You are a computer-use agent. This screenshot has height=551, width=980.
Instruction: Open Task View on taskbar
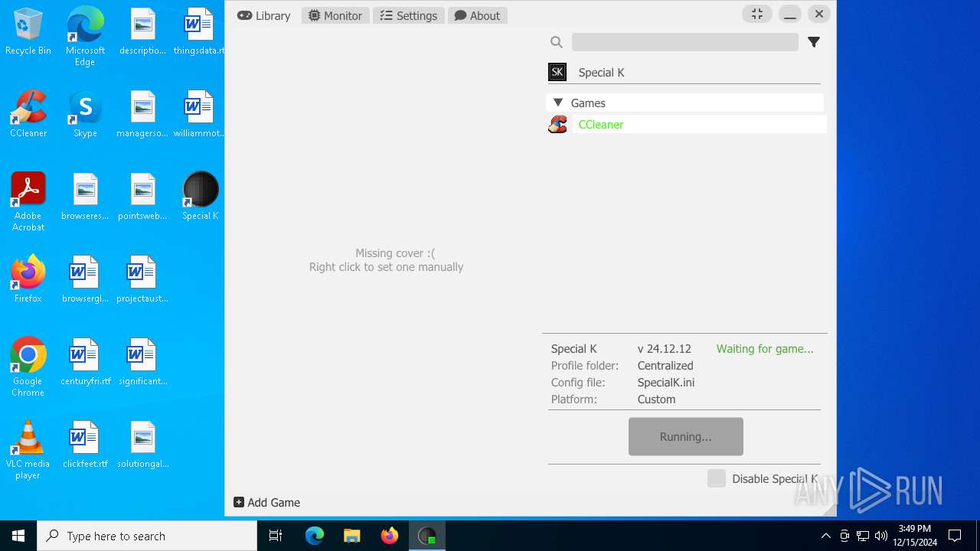(276, 536)
